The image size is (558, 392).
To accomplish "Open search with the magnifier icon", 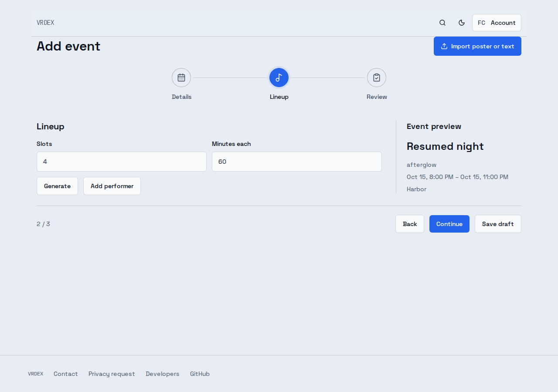I will [442, 23].
